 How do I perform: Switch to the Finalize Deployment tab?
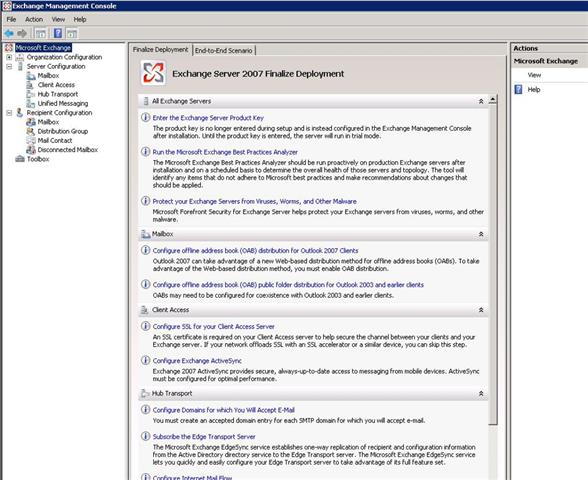(160, 50)
